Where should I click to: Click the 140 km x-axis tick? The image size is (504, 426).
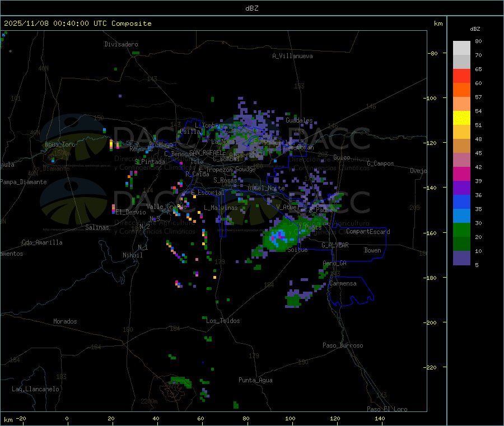point(380,418)
